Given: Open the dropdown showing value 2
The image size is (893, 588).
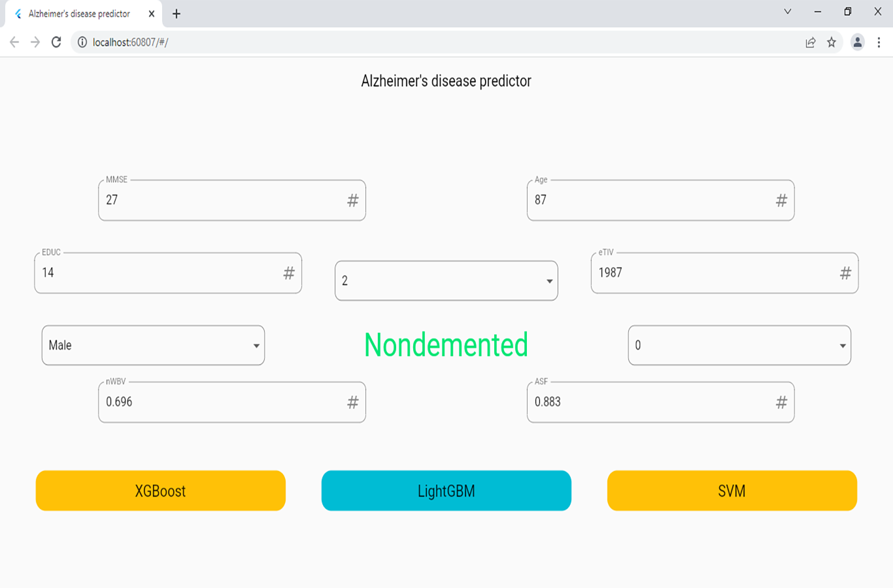Looking at the screenshot, I should click(x=446, y=281).
